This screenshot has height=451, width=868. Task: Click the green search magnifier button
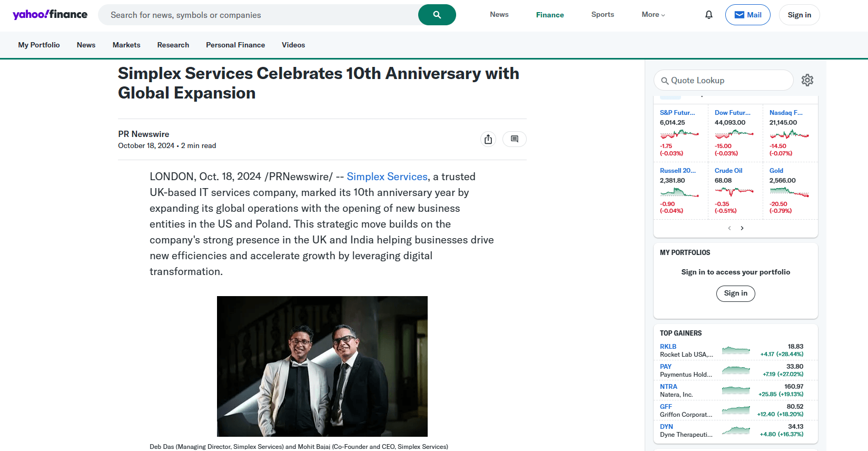pyautogui.click(x=437, y=15)
